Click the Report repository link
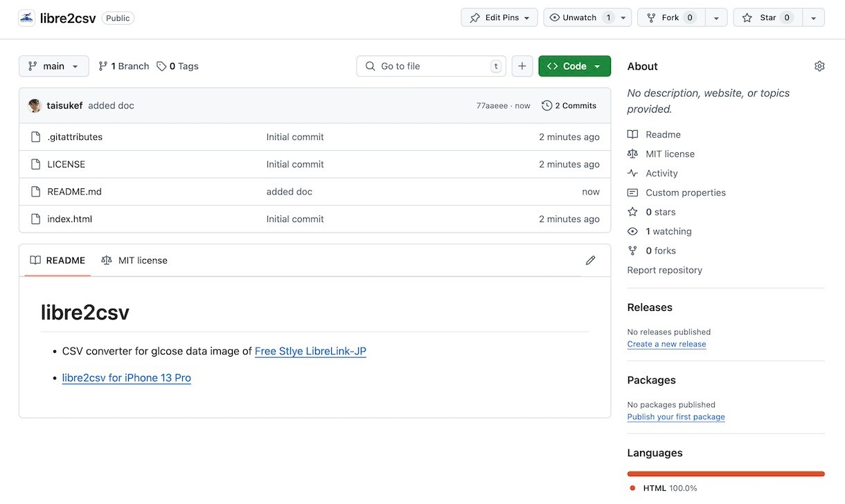 pos(665,270)
